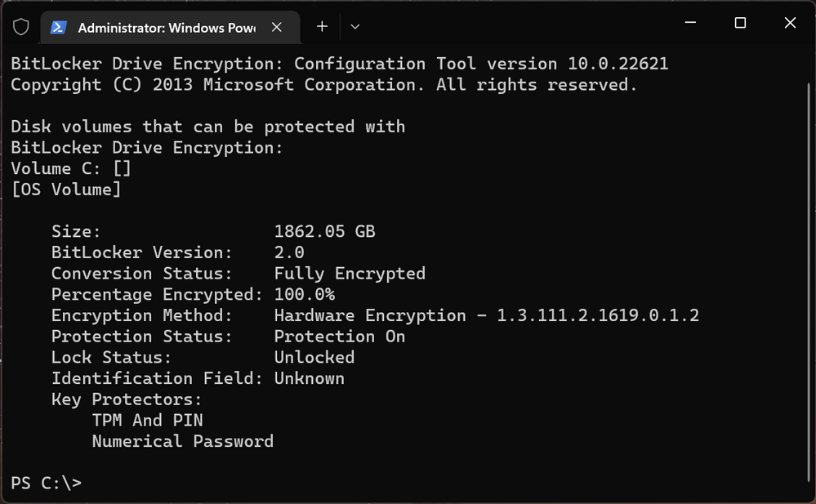Expand the new tab profiles chevron
Viewport: 816px width, 504px height.
355,27
